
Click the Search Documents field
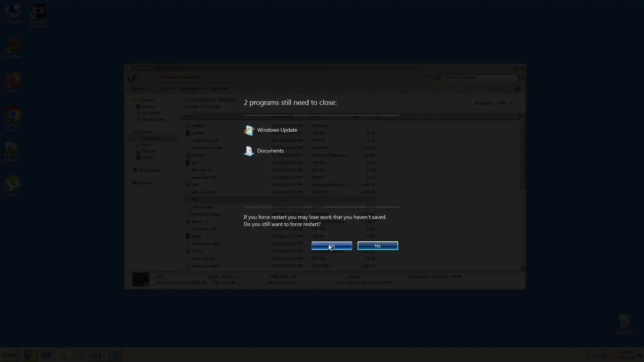click(480, 77)
